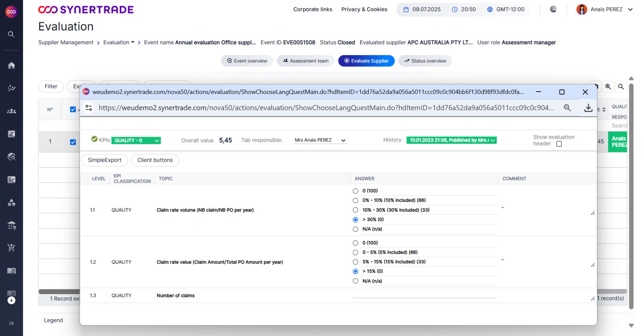Open the Status overview tab
The image size is (644, 336).
tap(425, 61)
